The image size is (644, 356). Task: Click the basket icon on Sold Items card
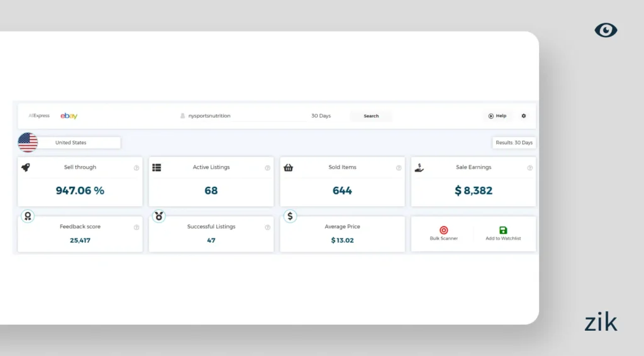pyautogui.click(x=288, y=167)
